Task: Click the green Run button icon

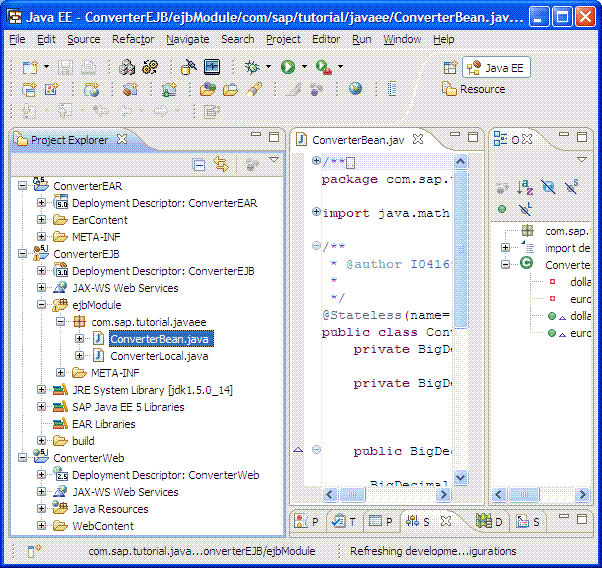Action: (x=288, y=67)
